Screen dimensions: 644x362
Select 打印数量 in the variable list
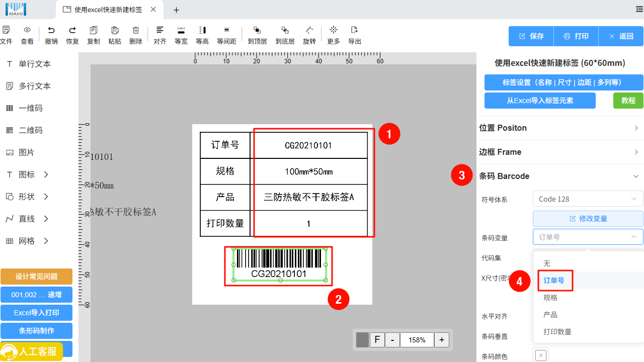(588, 332)
